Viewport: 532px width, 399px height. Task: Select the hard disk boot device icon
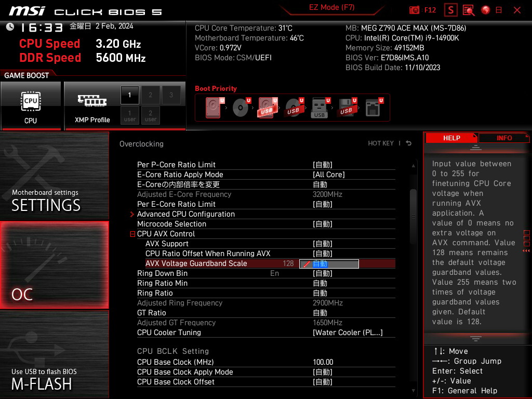214,108
